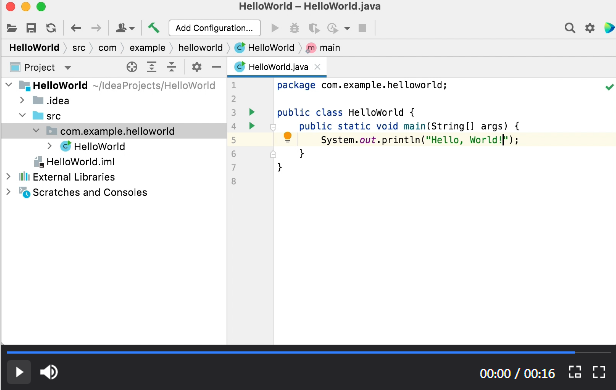Select the com.example.helloworld package row
616x390 pixels.
(x=114, y=131)
